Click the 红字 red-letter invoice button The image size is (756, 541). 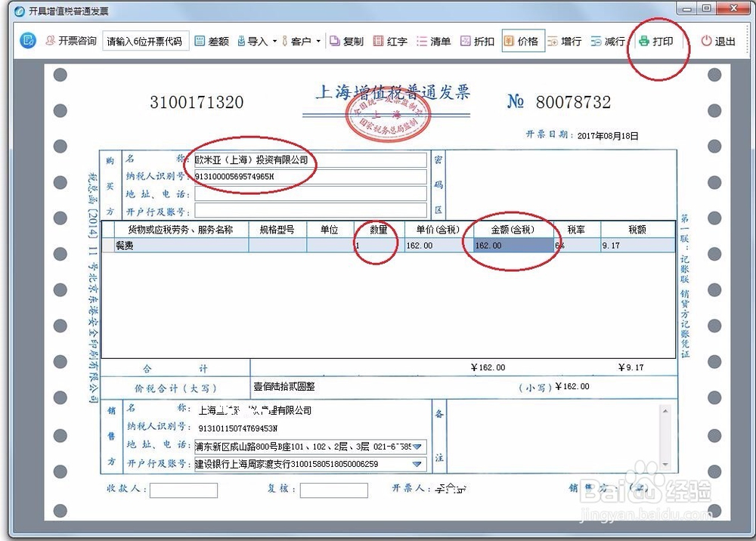pos(391,42)
